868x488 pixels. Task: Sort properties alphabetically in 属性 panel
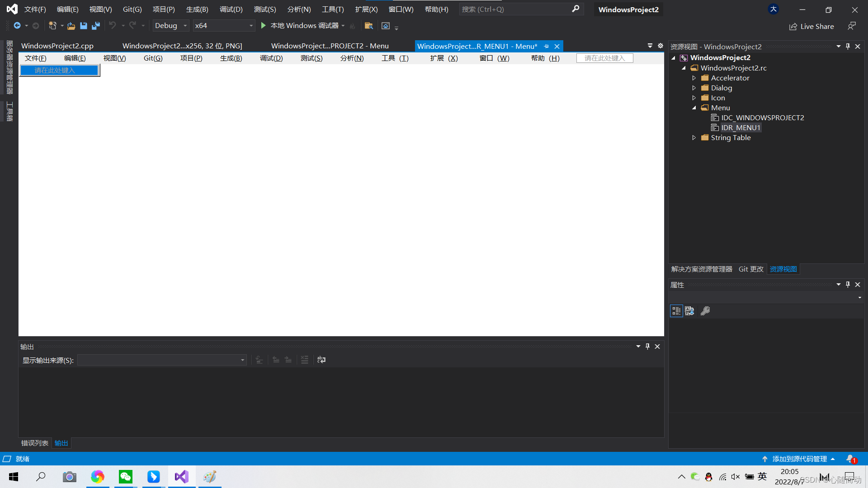(x=689, y=311)
